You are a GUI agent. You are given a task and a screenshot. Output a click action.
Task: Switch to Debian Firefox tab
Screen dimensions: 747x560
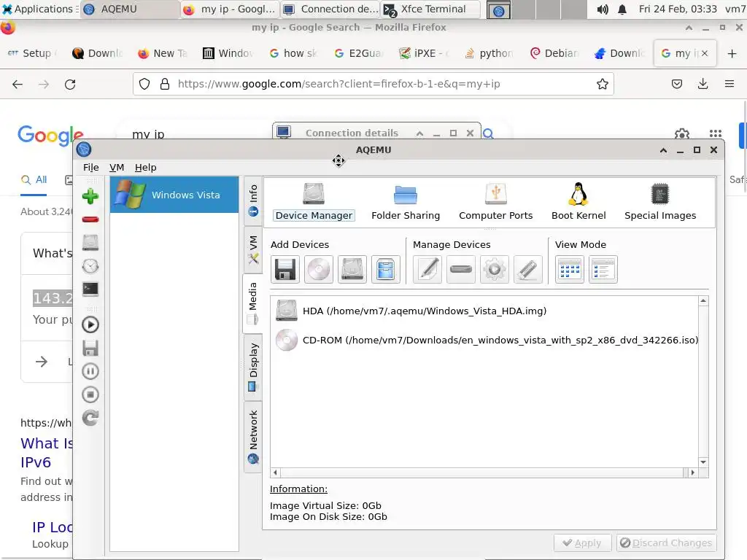coord(554,53)
